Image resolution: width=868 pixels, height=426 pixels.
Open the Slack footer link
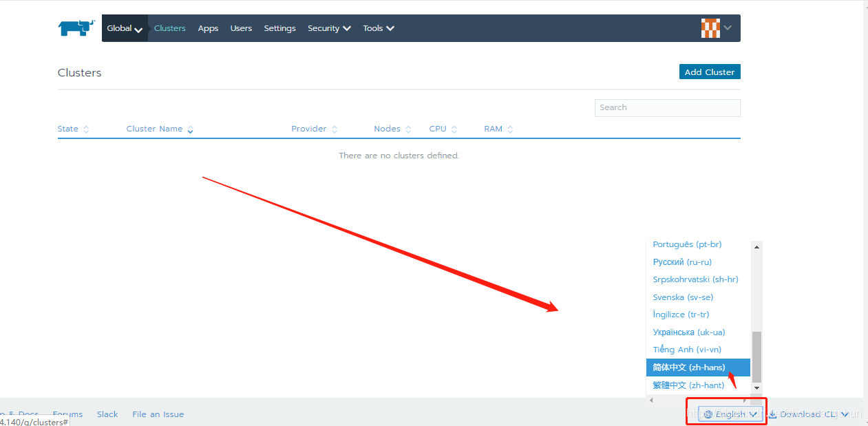107,414
